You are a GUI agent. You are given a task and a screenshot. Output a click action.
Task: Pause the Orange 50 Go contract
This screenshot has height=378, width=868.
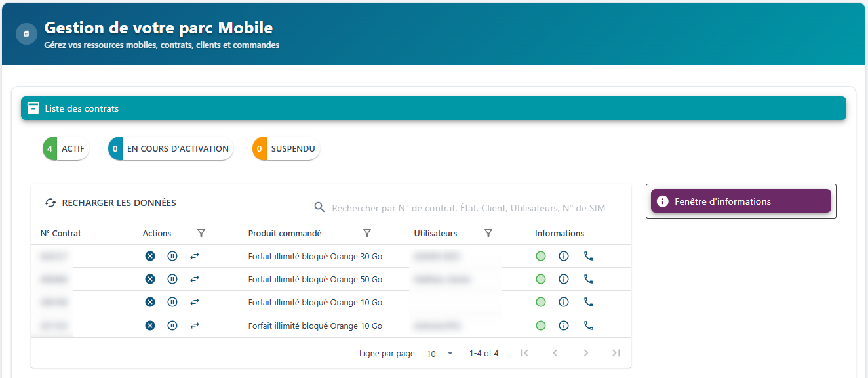click(172, 279)
